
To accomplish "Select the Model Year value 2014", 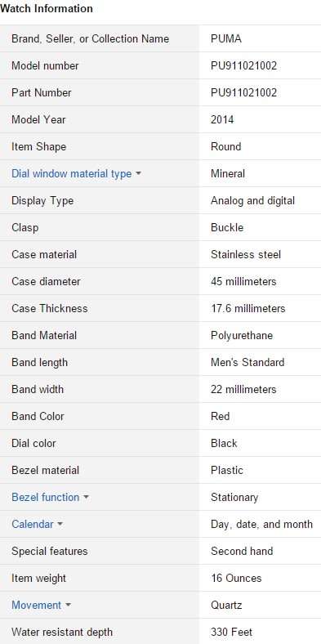I will coord(222,120).
